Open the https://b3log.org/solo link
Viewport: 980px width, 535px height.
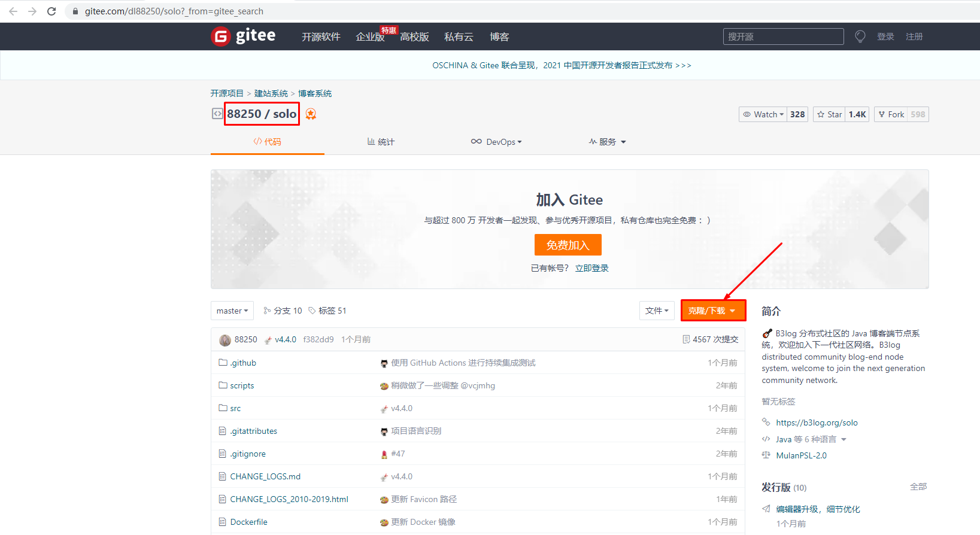click(817, 422)
